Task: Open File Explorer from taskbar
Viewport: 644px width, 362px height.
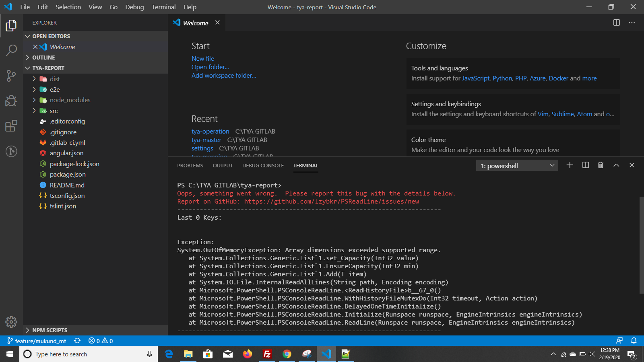Action: pyautogui.click(x=188, y=354)
